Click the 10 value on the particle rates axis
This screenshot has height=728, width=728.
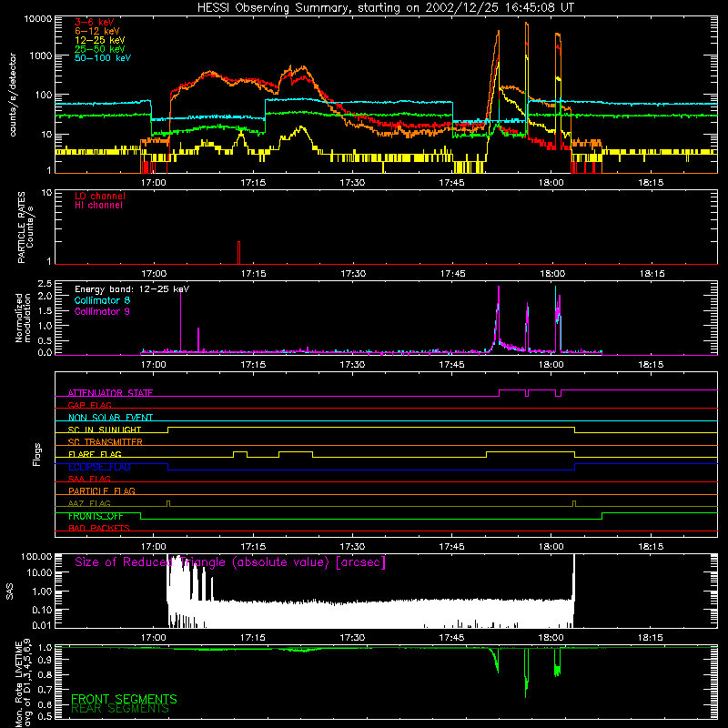click(x=46, y=193)
